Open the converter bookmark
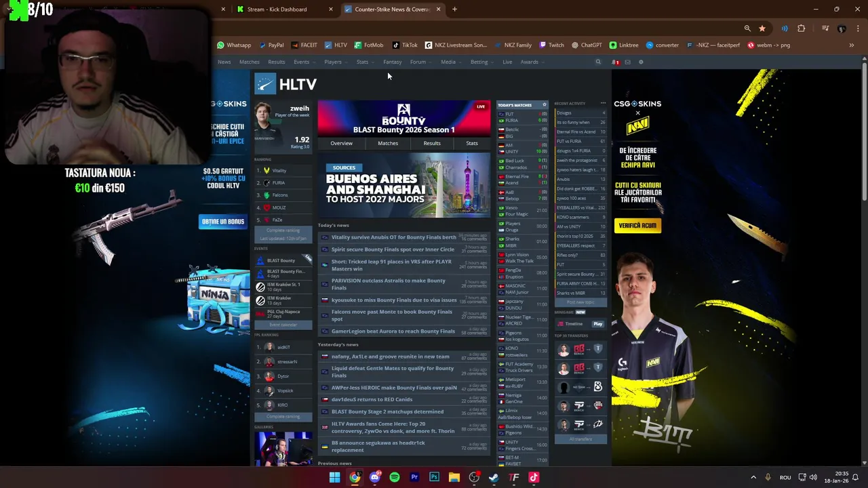 pos(663,45)
